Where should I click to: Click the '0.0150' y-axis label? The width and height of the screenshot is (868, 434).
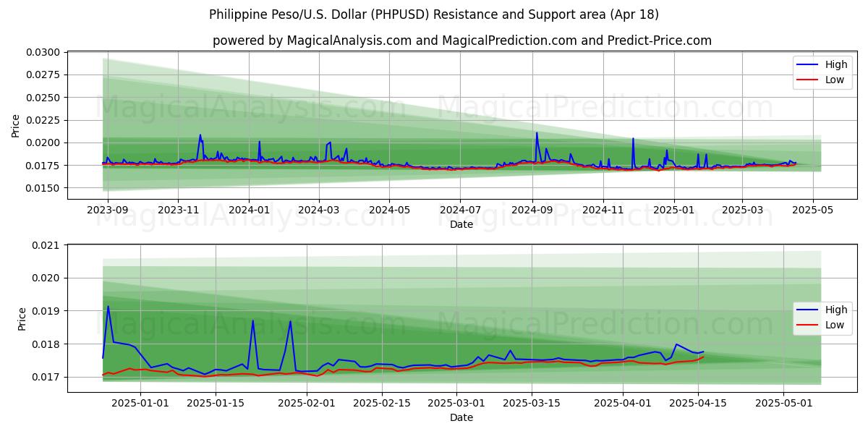click(x=45, y=188)
